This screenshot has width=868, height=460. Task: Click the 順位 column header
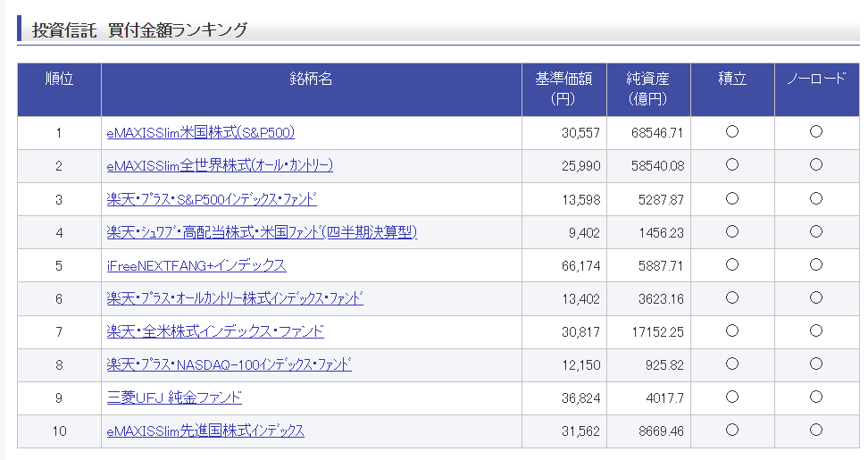click(x=59, y=89)
